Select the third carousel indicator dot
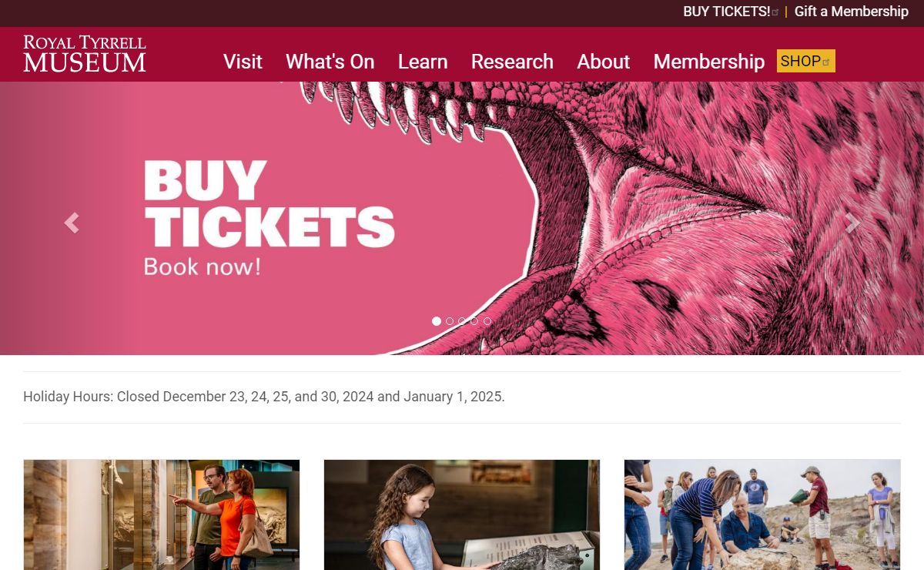The height and width of the screenshot is (570, 924). [462, 321]
